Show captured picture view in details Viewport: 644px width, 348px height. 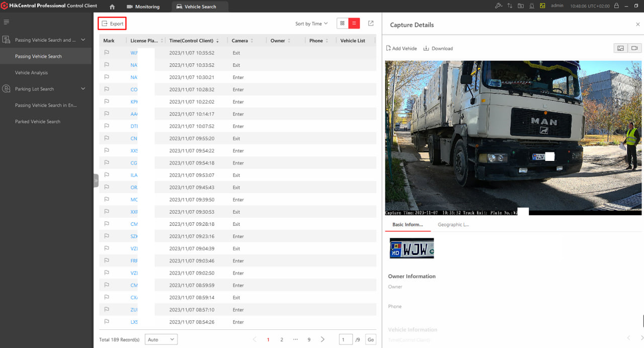[621, 48]
